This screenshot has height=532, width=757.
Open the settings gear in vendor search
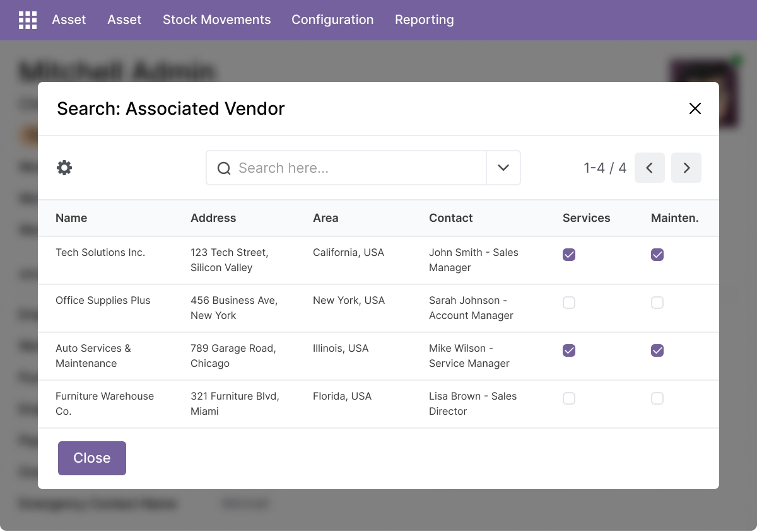click(x=64, y=168)
